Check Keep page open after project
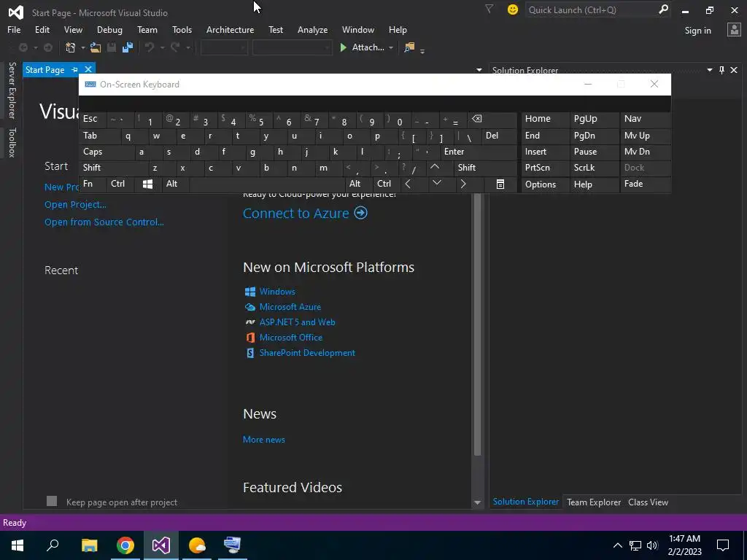Viewport: 747px width, 560px height. 52,501
